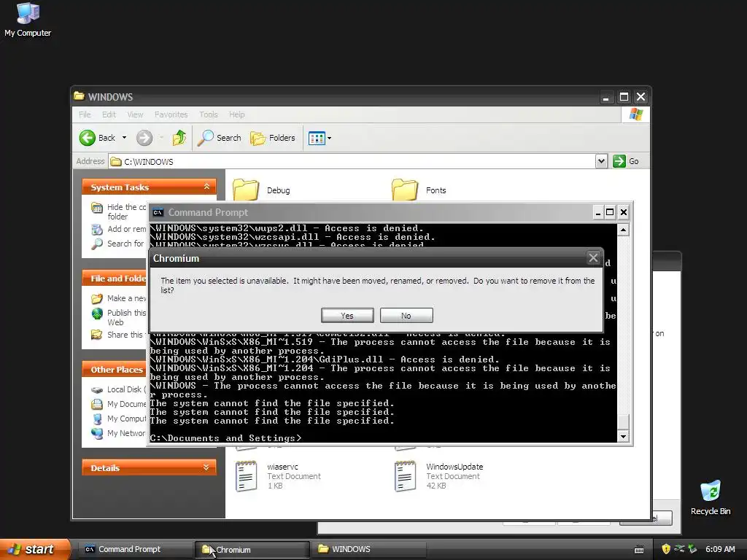Open the Tools menu
The image size is (747, 560).
point(208,114)
